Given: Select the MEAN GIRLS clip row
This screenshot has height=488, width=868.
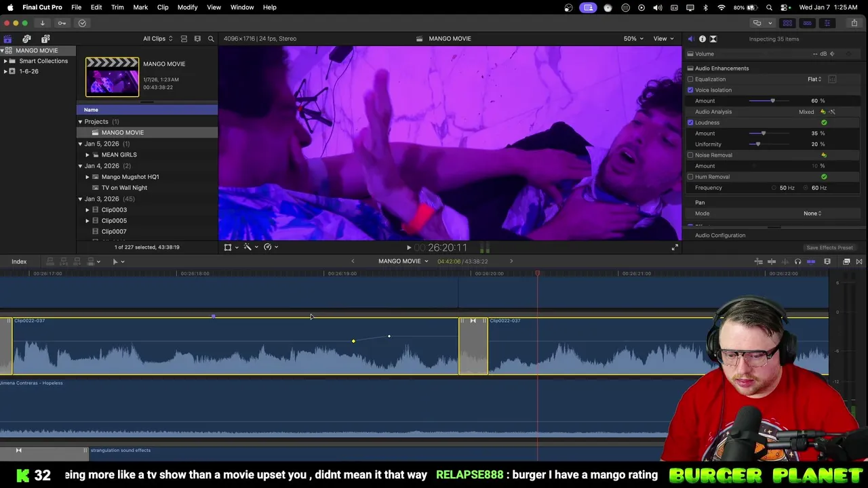Looking at the screenshot, I should (x=147, y=155).
